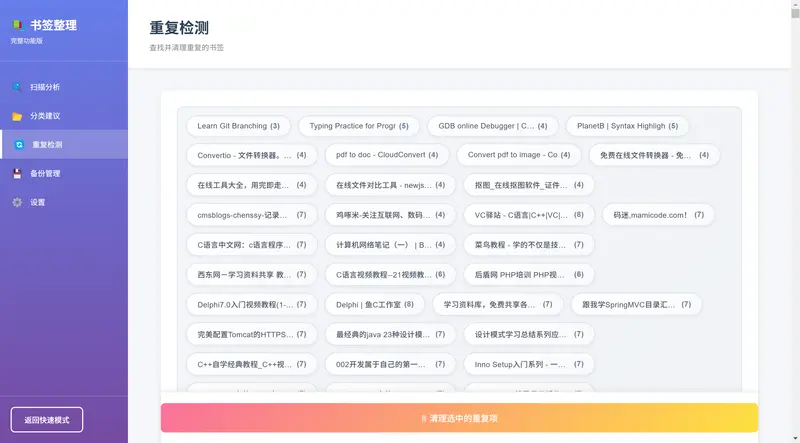800x443 pixels.
Task: Select the Learn Git Branching (3) chip
Action: pyautogui.click(x=238, y=126)
